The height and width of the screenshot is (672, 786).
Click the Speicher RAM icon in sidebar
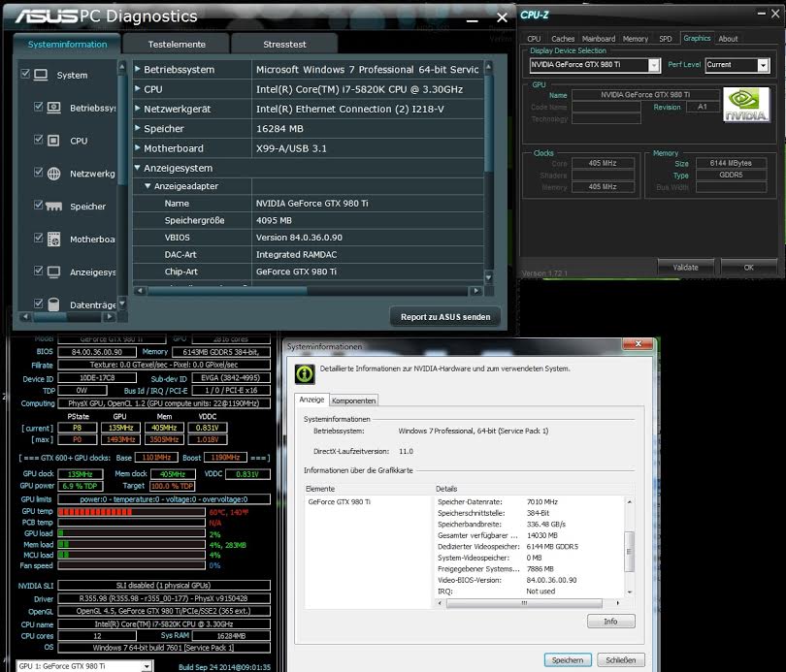coord(53,207)
